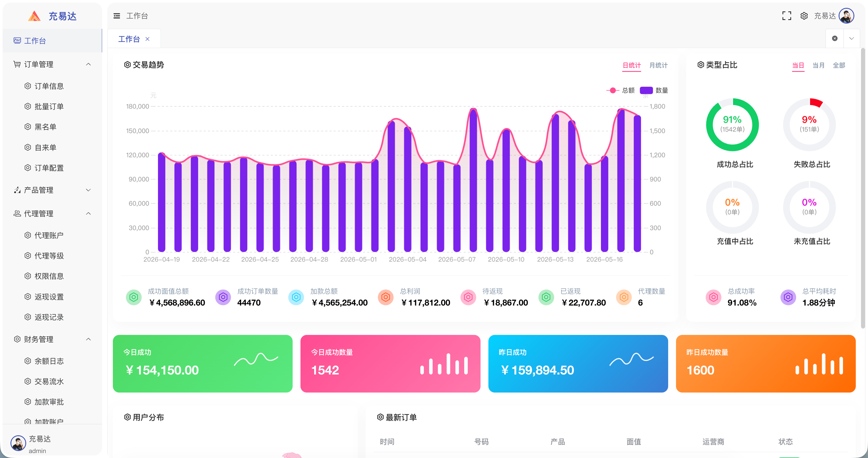This screenshot has height=458, width=868.
Task: Click the 用户分布 title icon
Action: point(127,417)
